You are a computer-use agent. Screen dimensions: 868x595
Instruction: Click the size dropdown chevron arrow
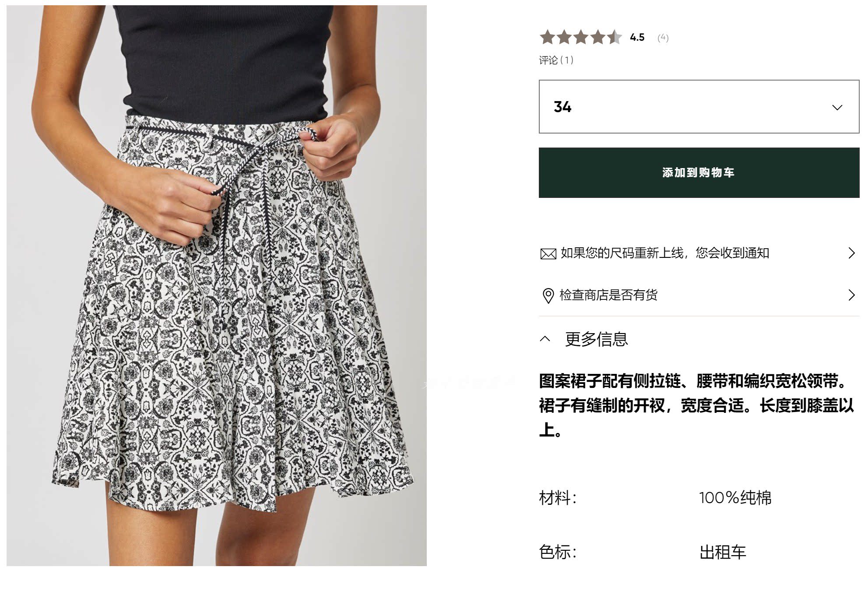(x=837, y=108)
